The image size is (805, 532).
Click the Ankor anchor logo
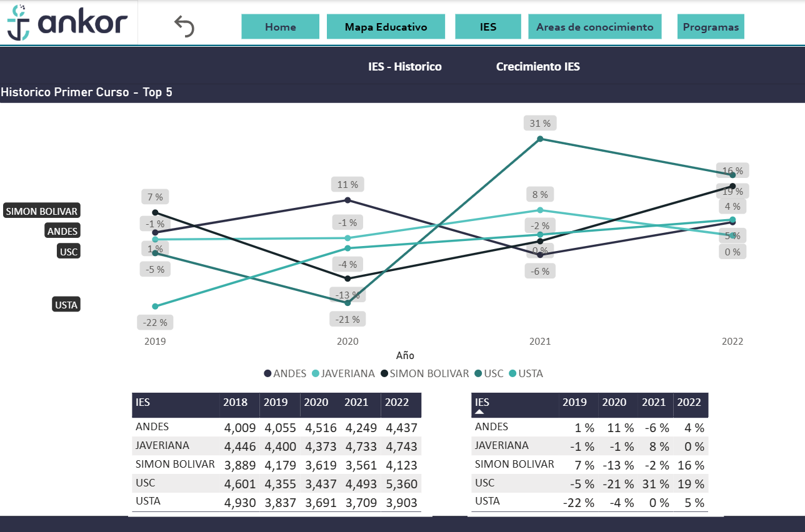pos(19,23)
